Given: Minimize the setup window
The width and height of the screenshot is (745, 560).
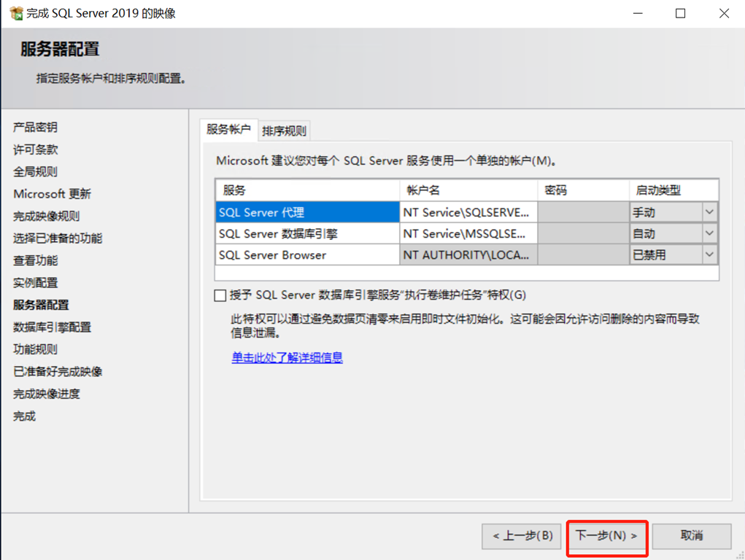Looking at the screenshot, I should pos(638,13).
